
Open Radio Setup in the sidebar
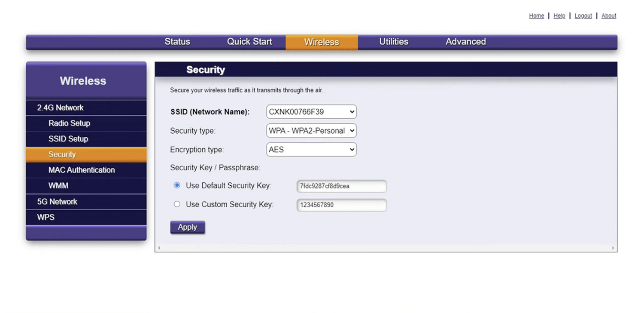(69, 123)
